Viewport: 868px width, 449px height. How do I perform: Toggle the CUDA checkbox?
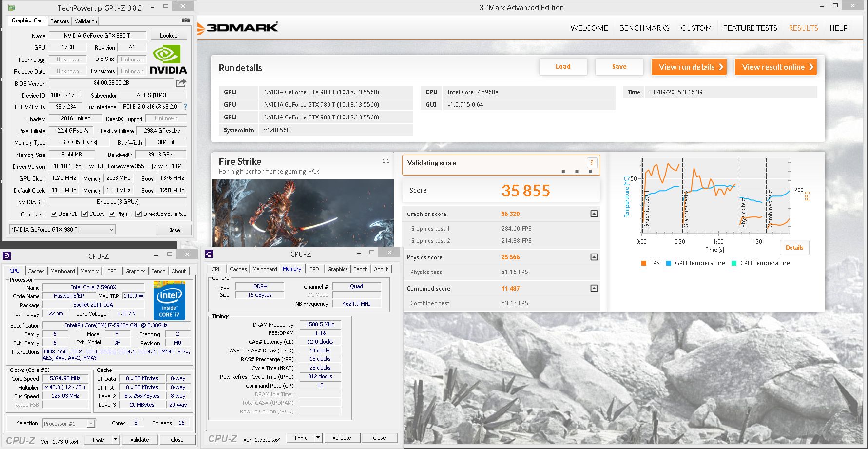coord(85,214)
